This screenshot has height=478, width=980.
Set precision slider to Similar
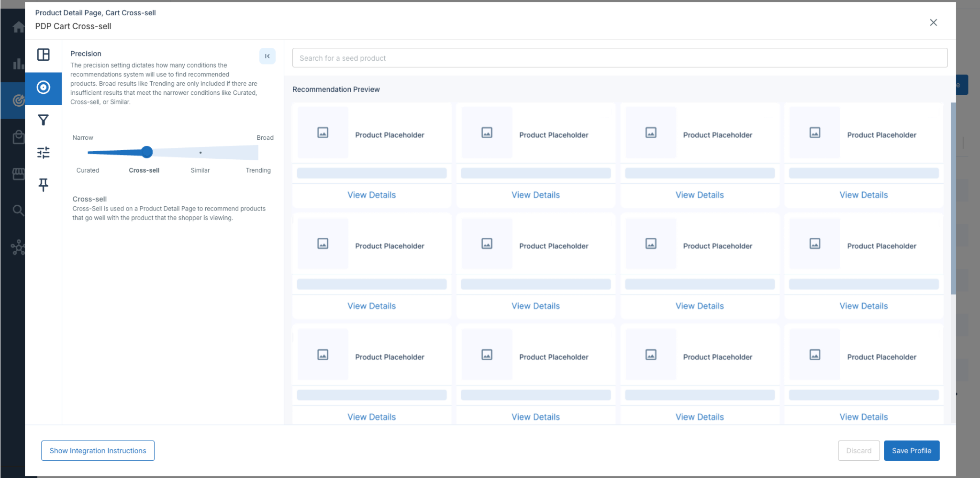(x=200, y=153)
